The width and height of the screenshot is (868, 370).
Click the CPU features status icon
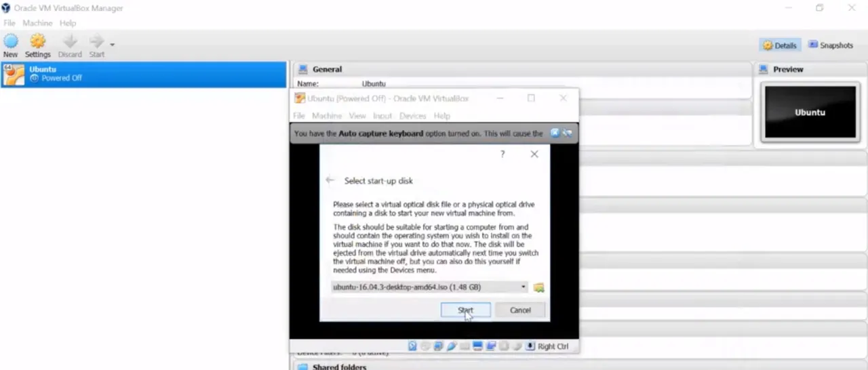tap(504, 346)
